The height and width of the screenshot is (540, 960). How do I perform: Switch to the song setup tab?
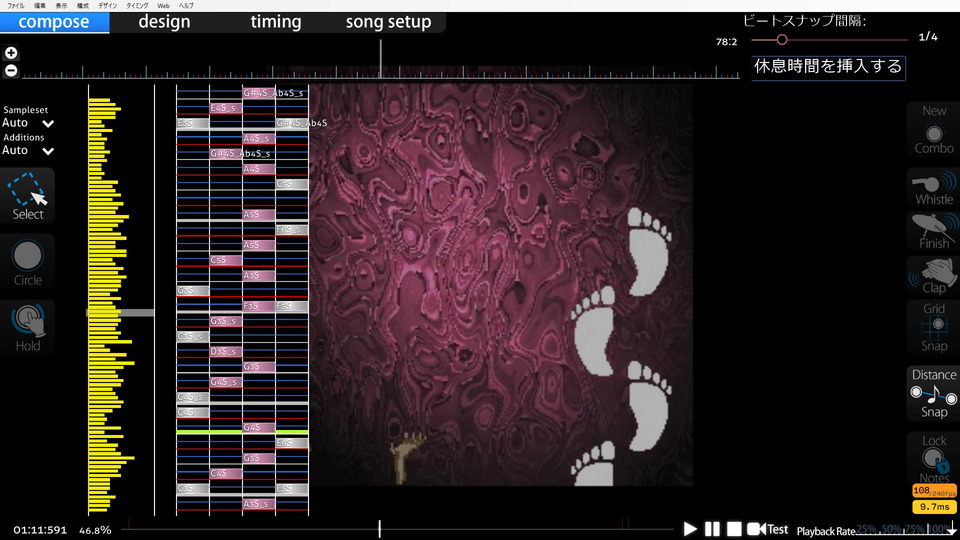388,22
